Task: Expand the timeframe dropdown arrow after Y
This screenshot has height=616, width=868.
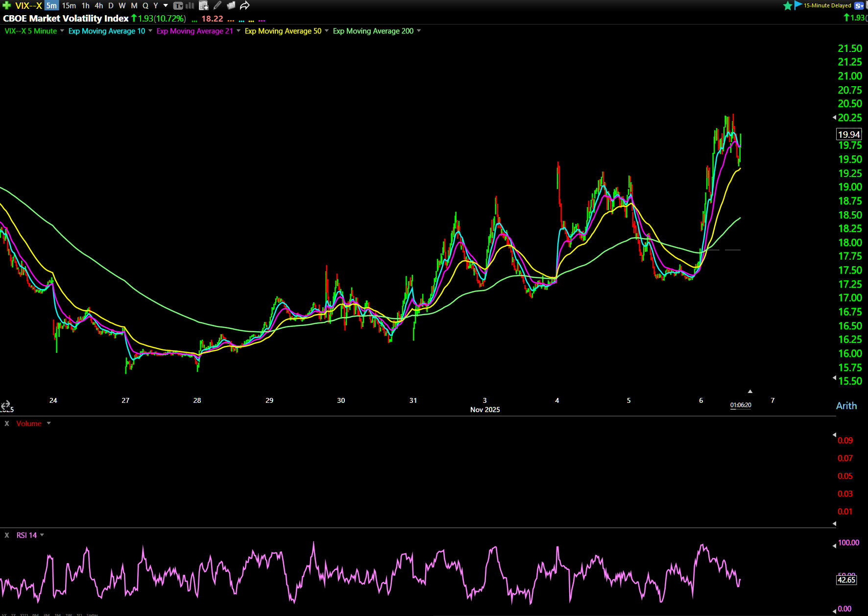Action: 166,6
